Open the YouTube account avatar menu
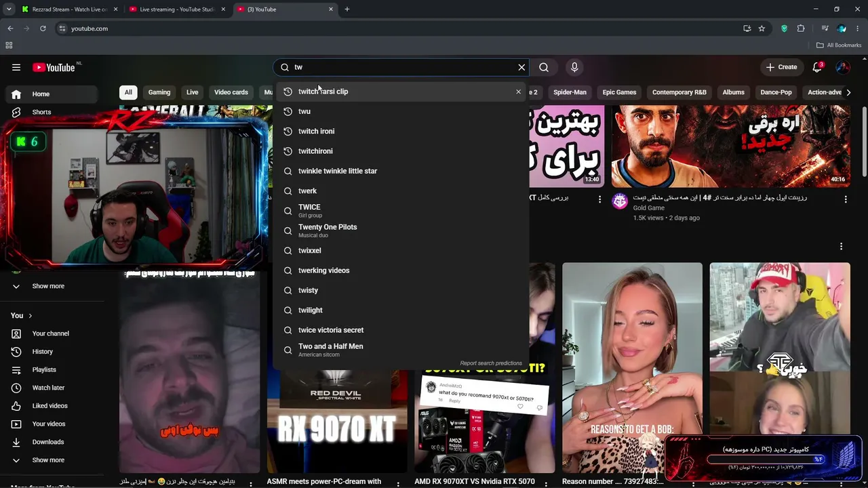868x488 pixels. pos(843,67)
